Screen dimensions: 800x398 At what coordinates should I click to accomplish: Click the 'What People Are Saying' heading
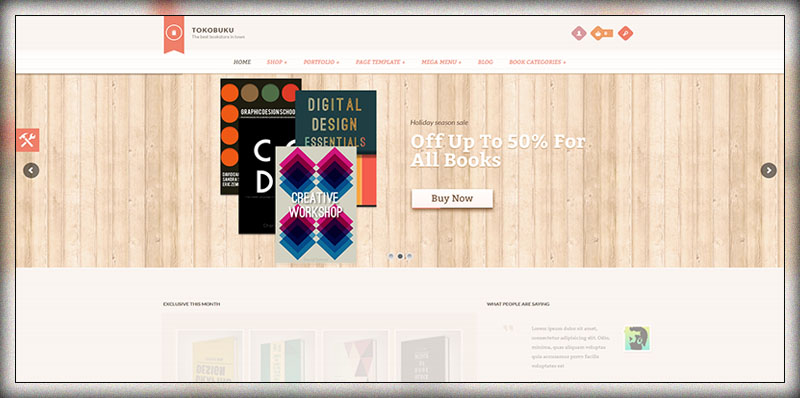518,304
